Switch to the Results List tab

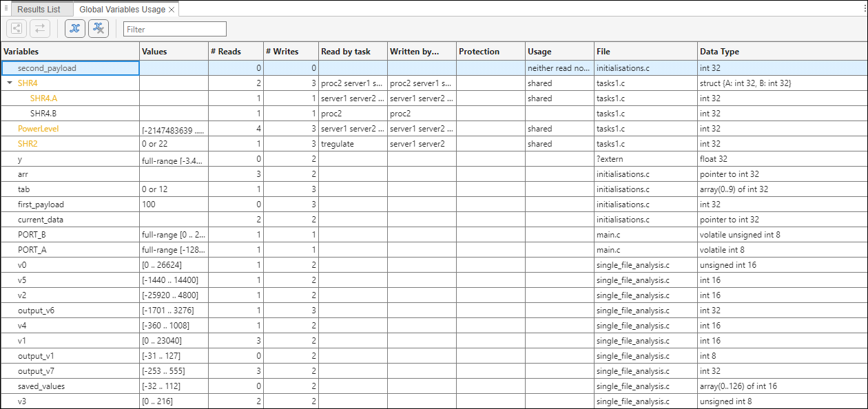pyautogui.click(x=39, y=10)
